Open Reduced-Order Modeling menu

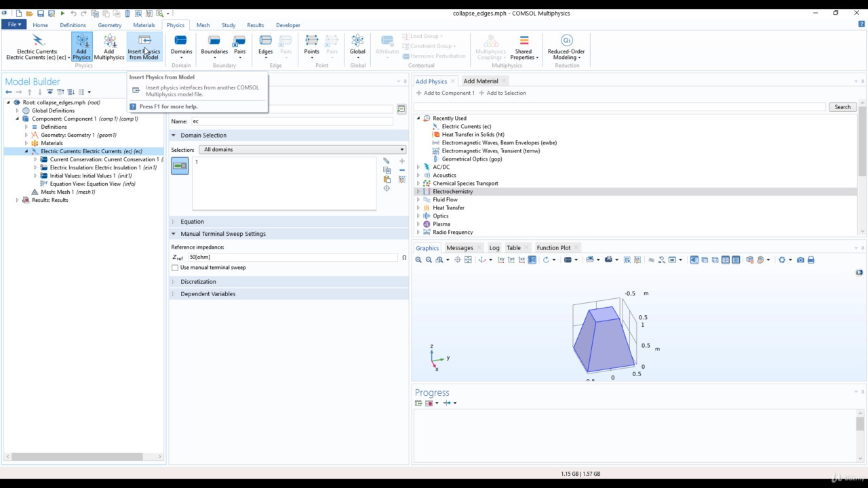click(x=566, y=47)
